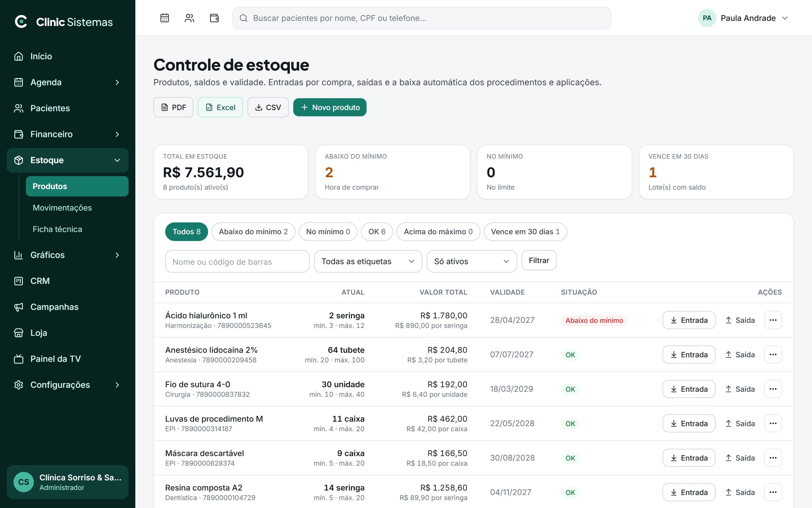Export the list as PDF
Screen dimensions: 812x508
coord(173,107)
